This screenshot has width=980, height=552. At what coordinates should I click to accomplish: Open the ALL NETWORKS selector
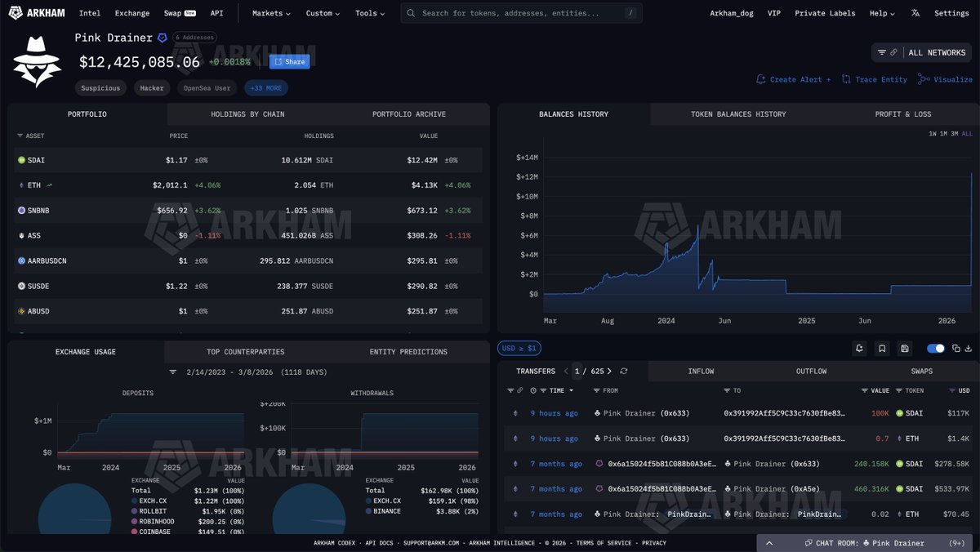[922, 52]
